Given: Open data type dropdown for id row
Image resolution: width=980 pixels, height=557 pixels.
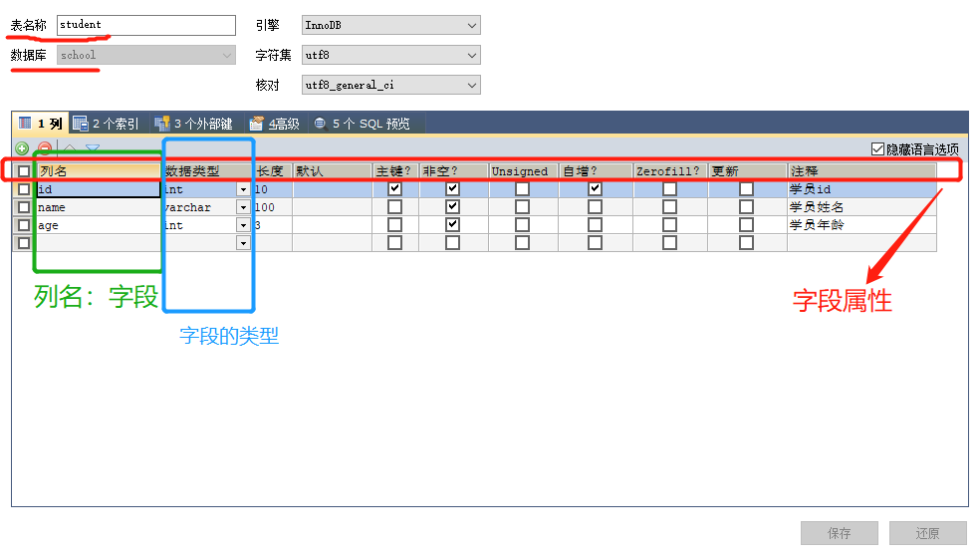Looking at the screenshot, I should click(244, 189).
